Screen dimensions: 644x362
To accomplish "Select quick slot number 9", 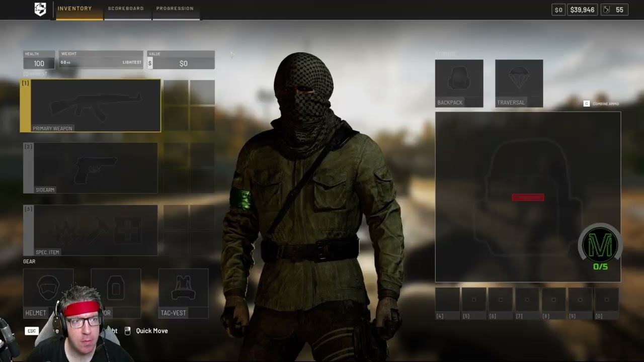I will [580, 303].
